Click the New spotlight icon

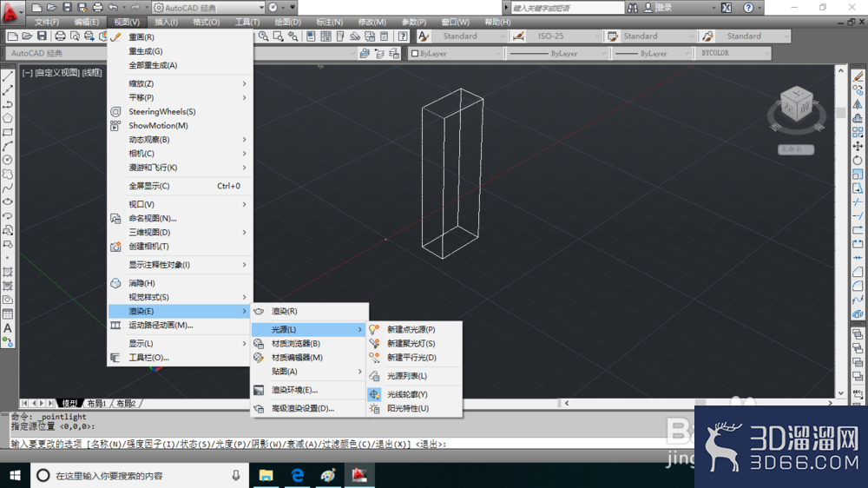tap(375, 344)
